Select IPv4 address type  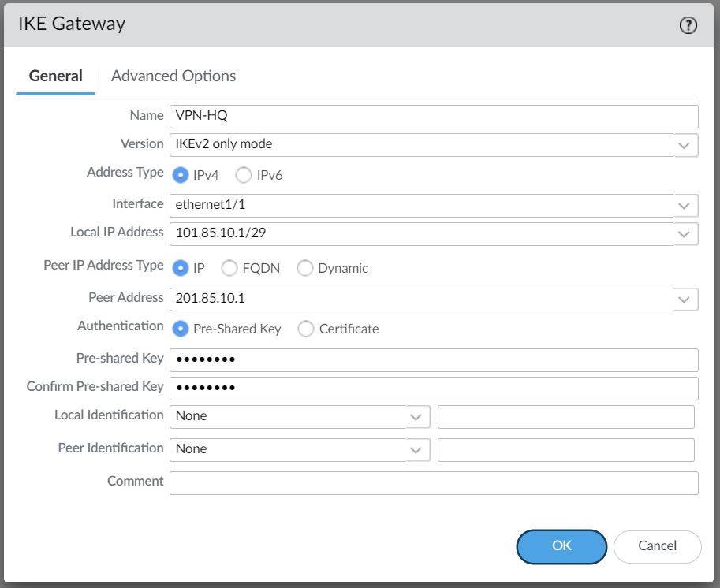(x=181, y=175)
